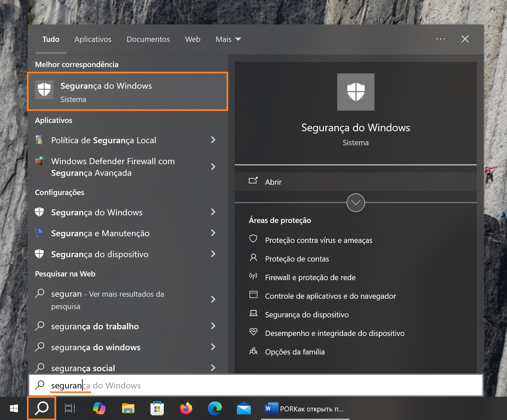Expand 'segurança do trabalho' suggestion arrow

213,326
